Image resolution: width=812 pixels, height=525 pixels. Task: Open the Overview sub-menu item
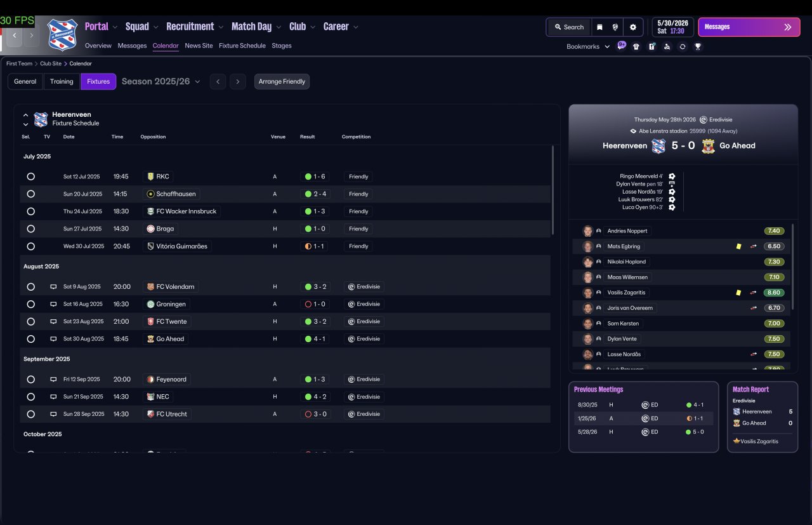(98, 46)
